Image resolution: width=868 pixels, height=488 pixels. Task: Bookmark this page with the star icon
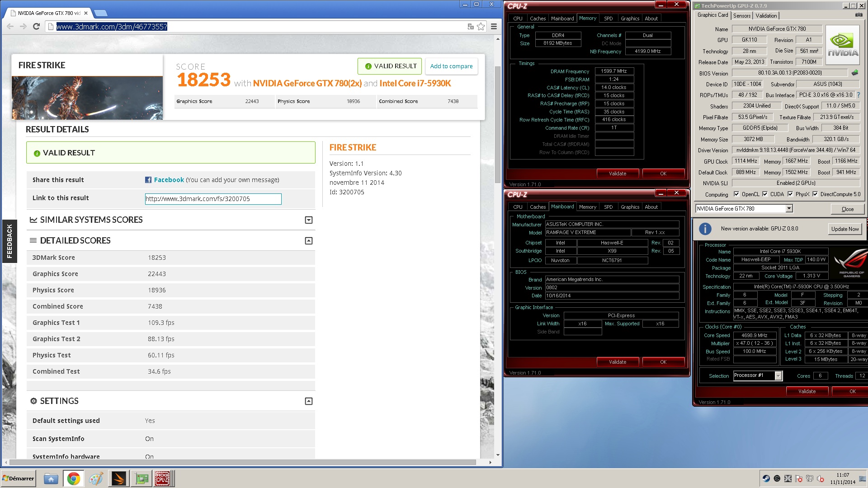[x=481, y=27]
